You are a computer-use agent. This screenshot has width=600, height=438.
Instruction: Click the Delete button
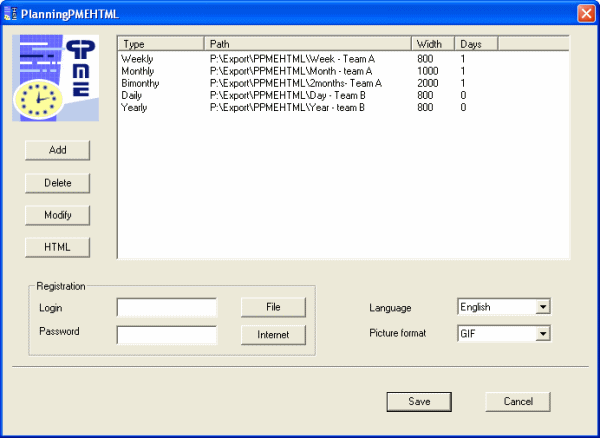tap(57, 183)
